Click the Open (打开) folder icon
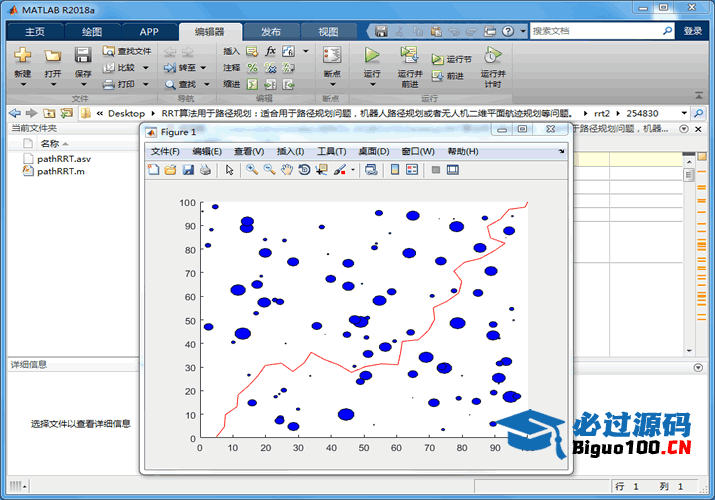This screenshot has width=715, height=500. coord(52,56)
